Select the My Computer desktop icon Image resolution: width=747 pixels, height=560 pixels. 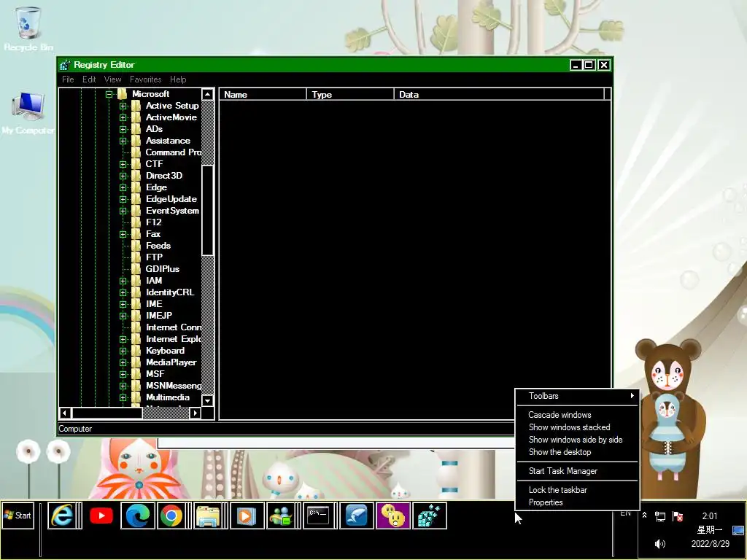28,113
